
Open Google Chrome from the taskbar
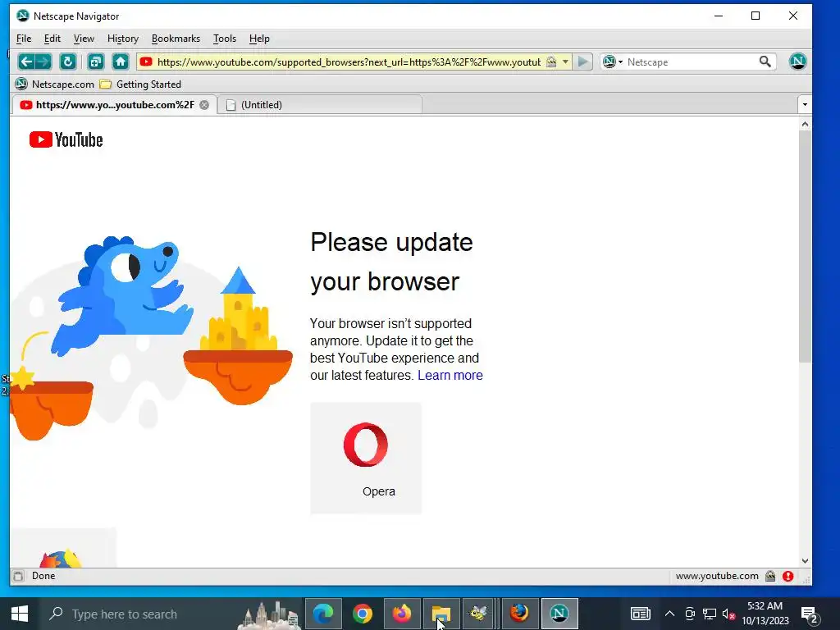[x=363, y=614]
